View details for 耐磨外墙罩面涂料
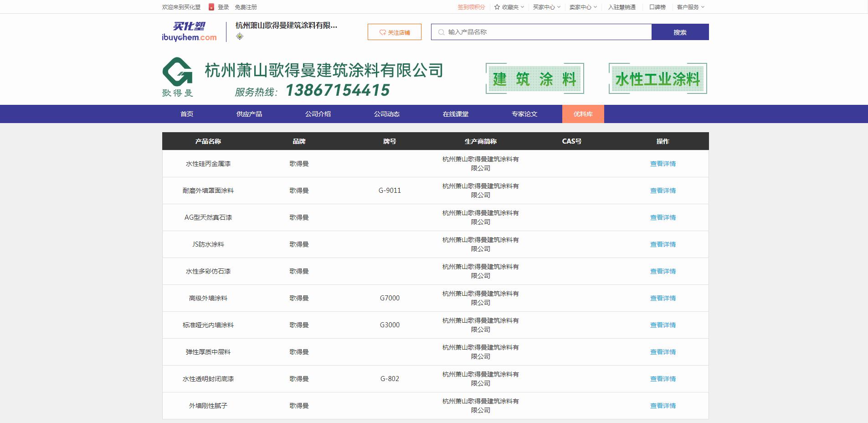This screenshot has height=423, width=868. 663,191
